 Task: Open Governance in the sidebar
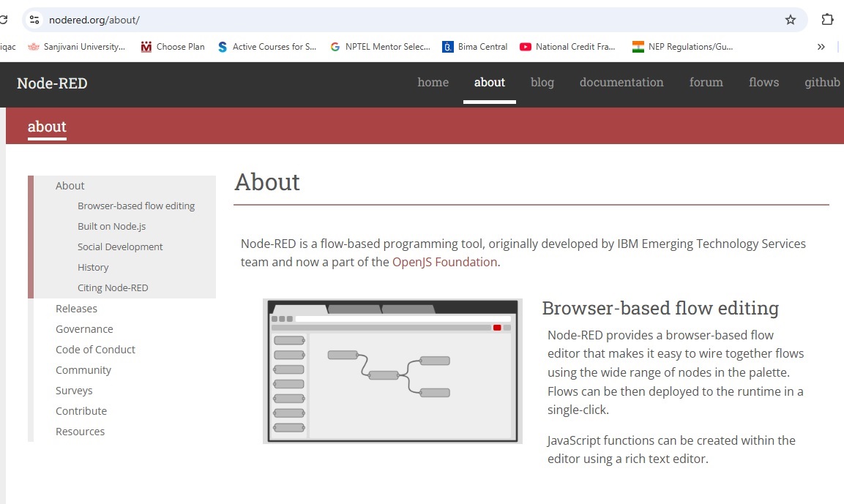[x=84, y=329]
